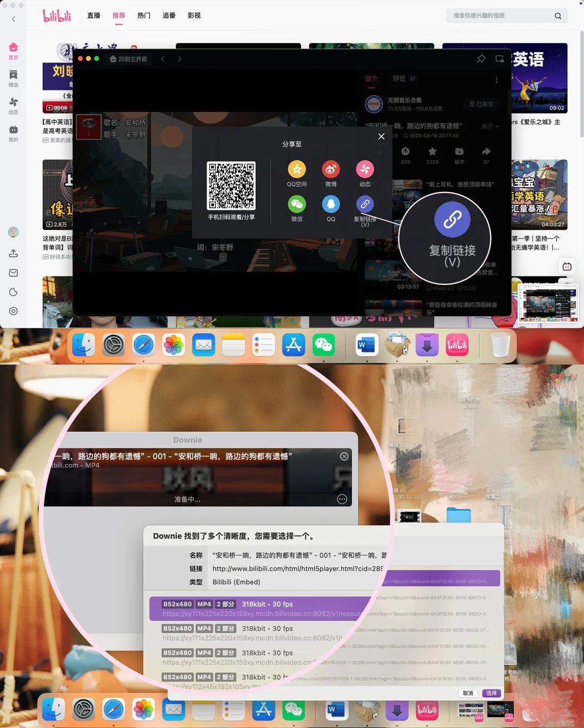Open video thumbnail with duration 09:02

pyautogui.click(x=539, y=78)
